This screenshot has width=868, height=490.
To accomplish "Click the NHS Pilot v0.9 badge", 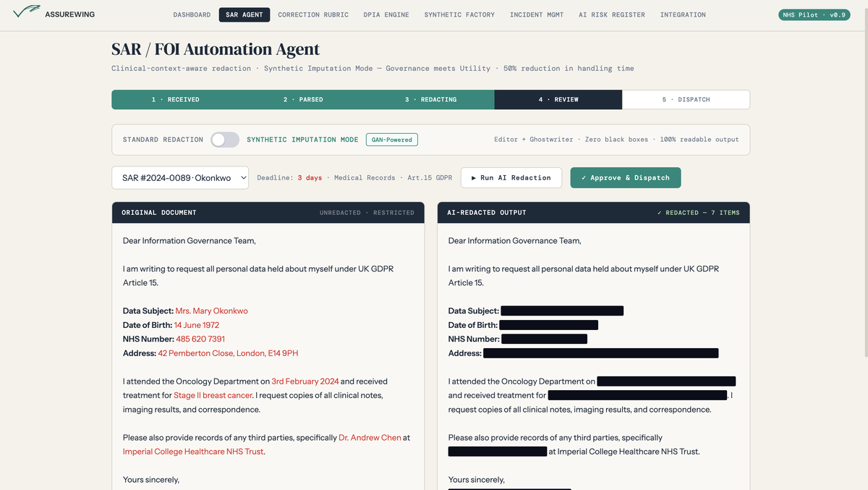I will [814, 14].
